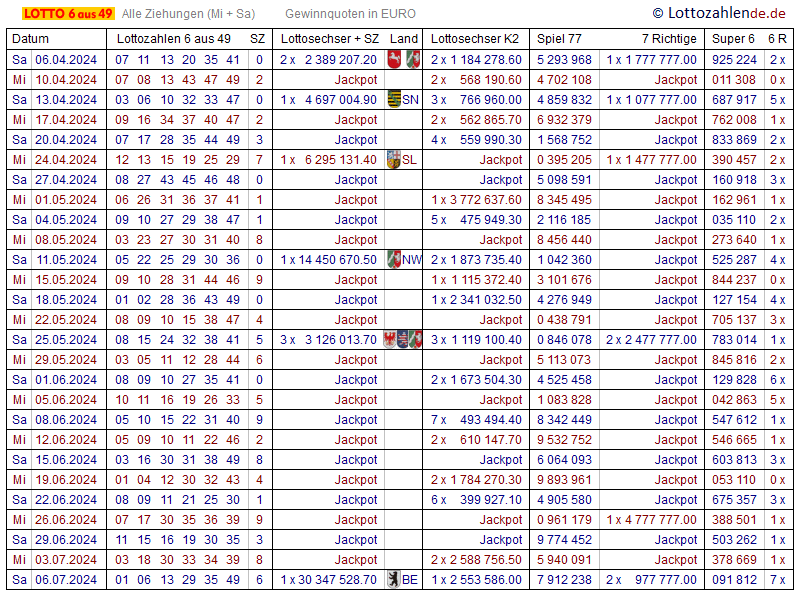Click the Berlin bear crest next to BE
Viewport: 800px width, 600px height.
[x=393, y=579]
